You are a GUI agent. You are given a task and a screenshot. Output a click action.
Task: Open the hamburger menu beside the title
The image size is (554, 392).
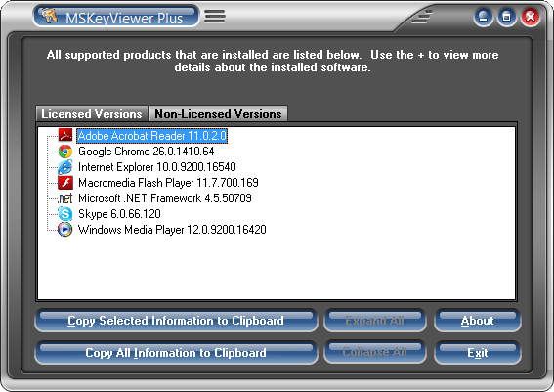(215, 16)
